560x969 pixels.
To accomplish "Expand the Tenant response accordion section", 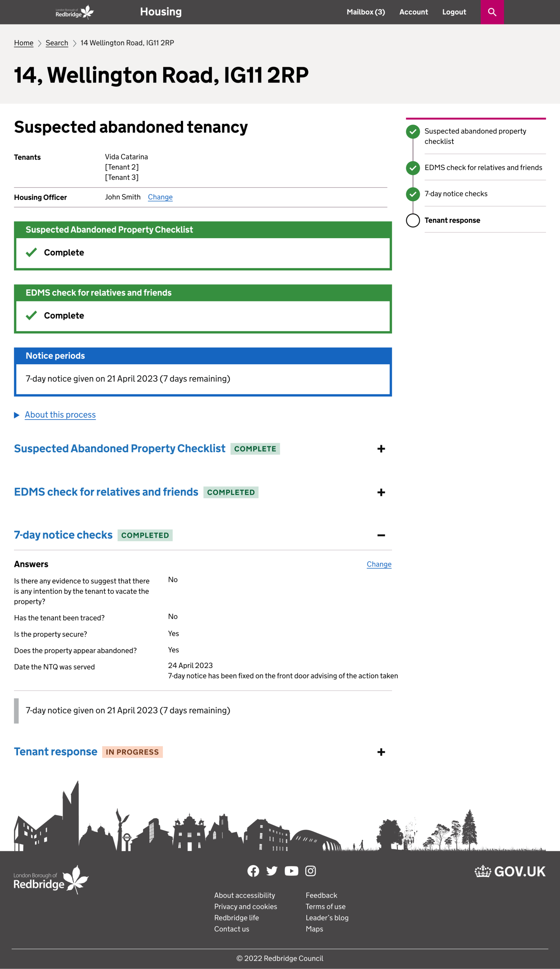I will [381, 752].
